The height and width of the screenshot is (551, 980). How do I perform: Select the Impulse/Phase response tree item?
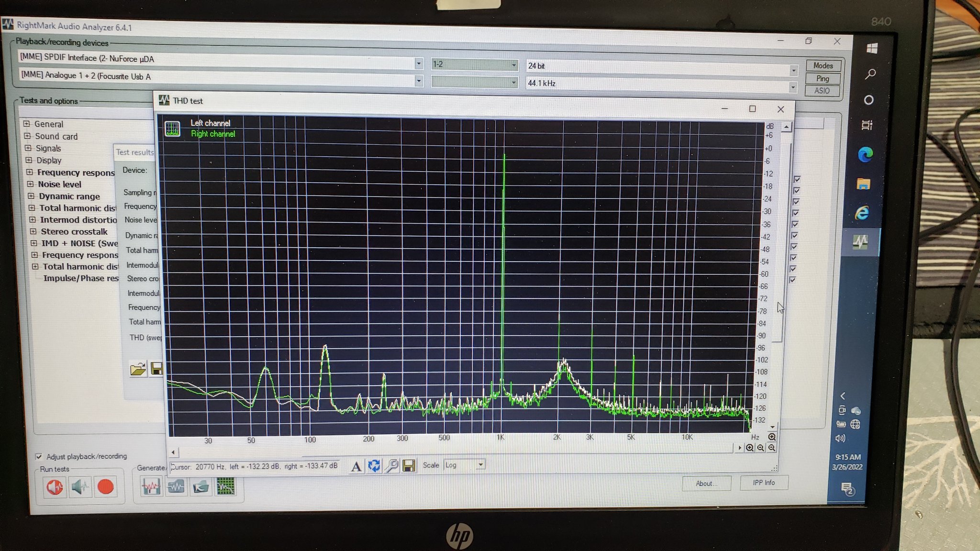(81, 278)
